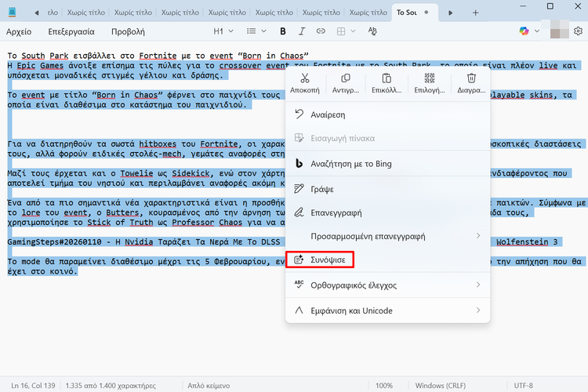Open the H1 heading style dropdown

point(223,31)
